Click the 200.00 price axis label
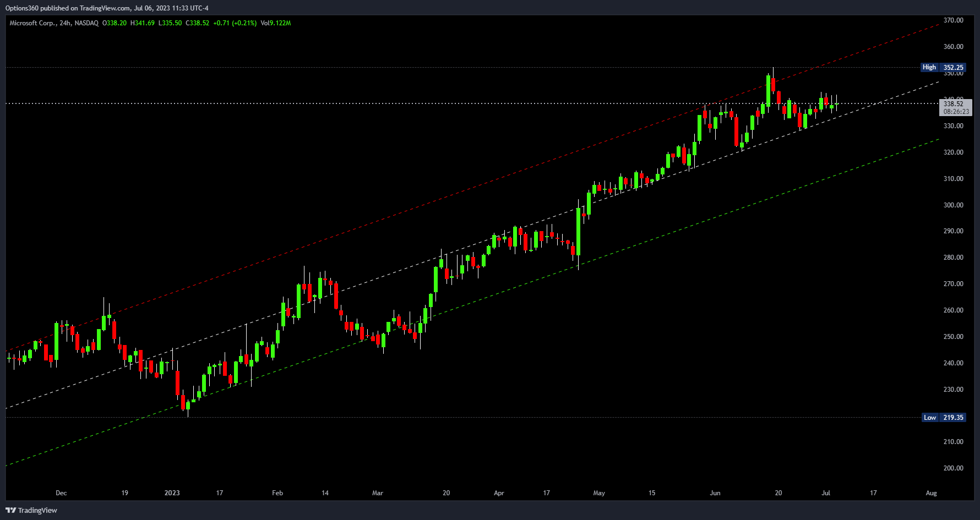980x520 pixels. pos(954,468)
